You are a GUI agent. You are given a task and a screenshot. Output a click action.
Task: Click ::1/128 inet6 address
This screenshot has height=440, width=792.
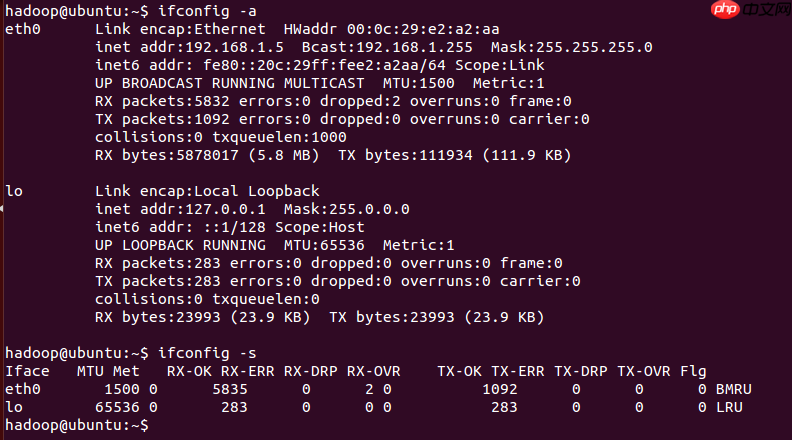click(234, 228)
